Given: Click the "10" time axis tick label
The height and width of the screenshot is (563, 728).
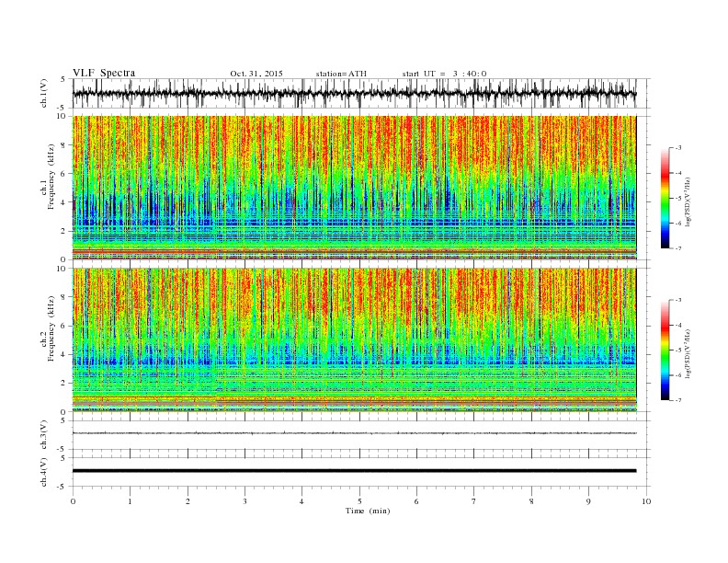Looking at the screenshot, I should (646, 501).
